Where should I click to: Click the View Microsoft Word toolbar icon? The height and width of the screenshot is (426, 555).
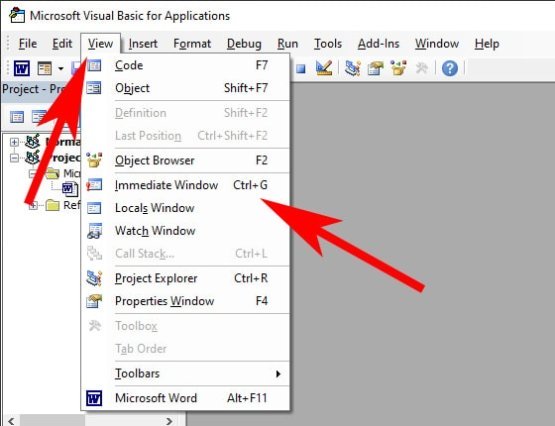22,68
